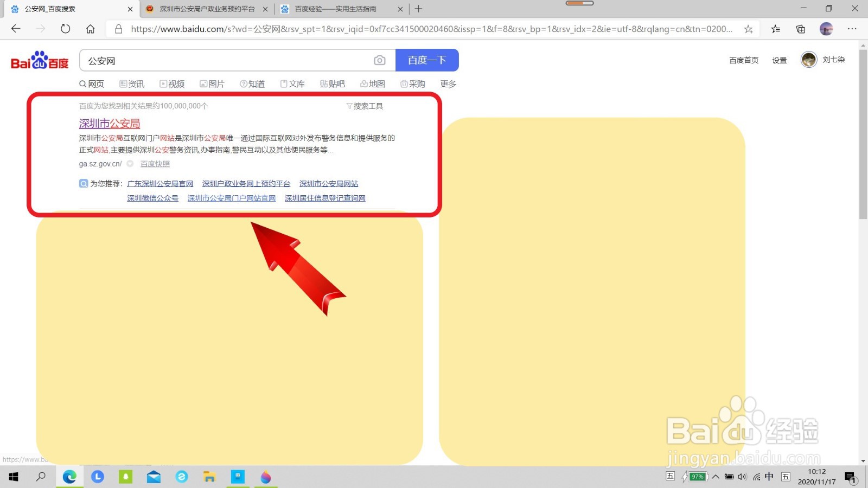Open the 深圳居住信息登记查询网 suggestion

coord(325,198)
